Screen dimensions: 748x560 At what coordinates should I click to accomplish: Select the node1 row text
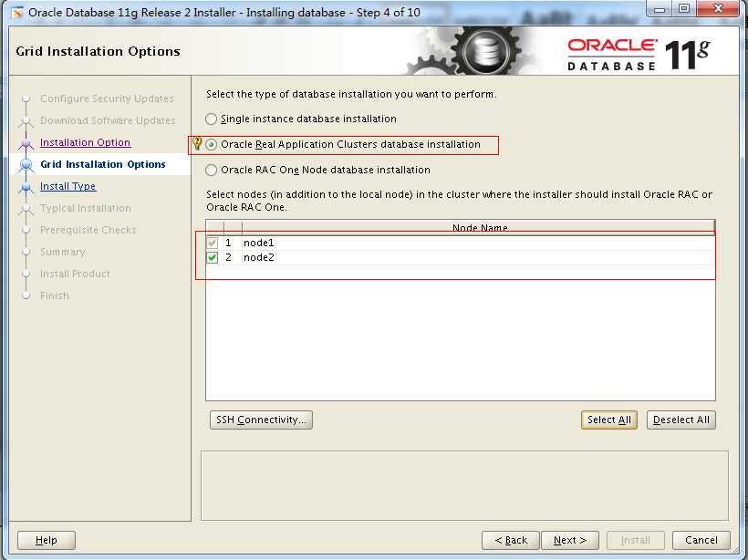(x=258, y=243)
